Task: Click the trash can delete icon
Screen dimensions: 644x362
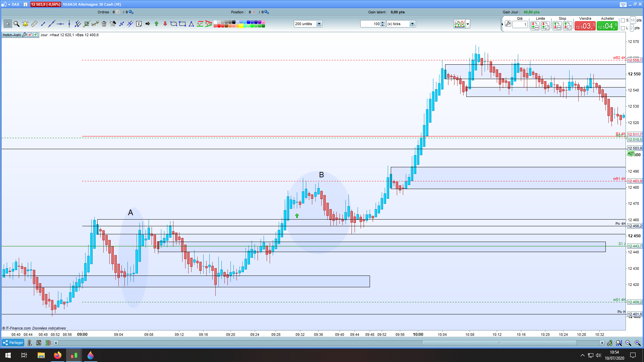Action: click(104, 24)
